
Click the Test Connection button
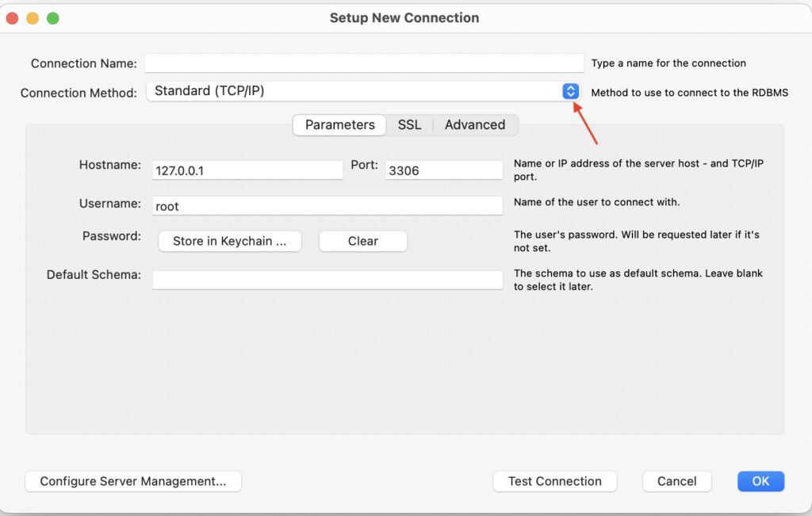pos(554,481)
